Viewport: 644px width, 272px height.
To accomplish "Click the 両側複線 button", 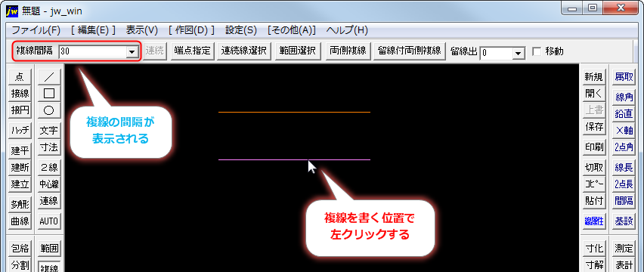I will (348, 51).
